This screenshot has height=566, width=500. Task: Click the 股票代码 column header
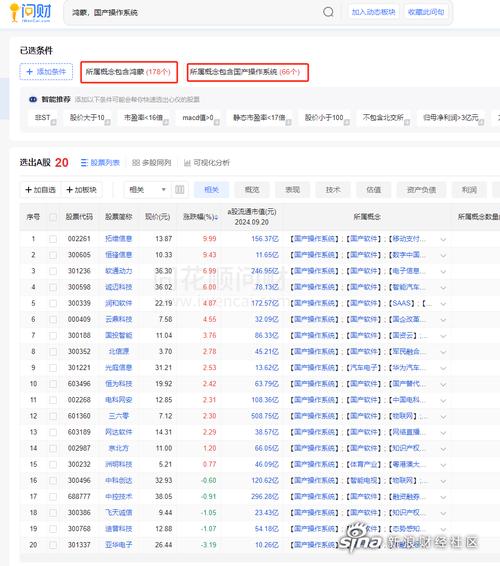[79, 217]
